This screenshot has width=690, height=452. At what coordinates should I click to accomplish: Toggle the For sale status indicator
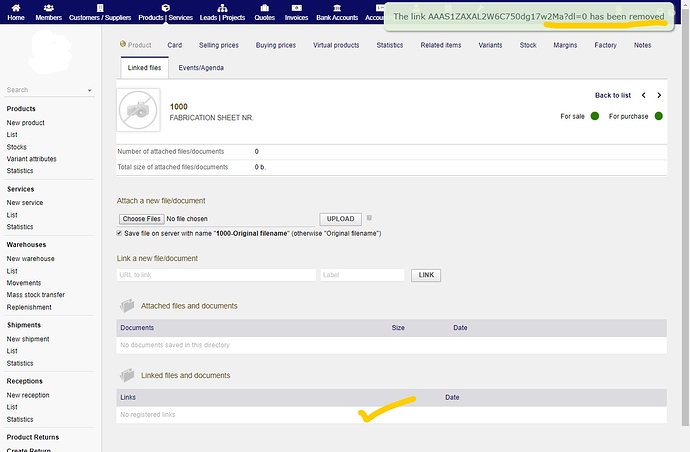click(594, 117)
